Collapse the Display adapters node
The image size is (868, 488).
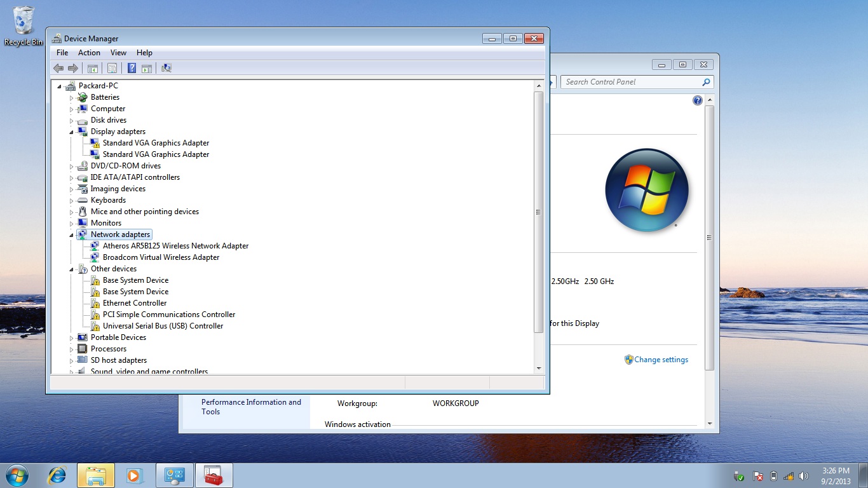coord(71,132)
